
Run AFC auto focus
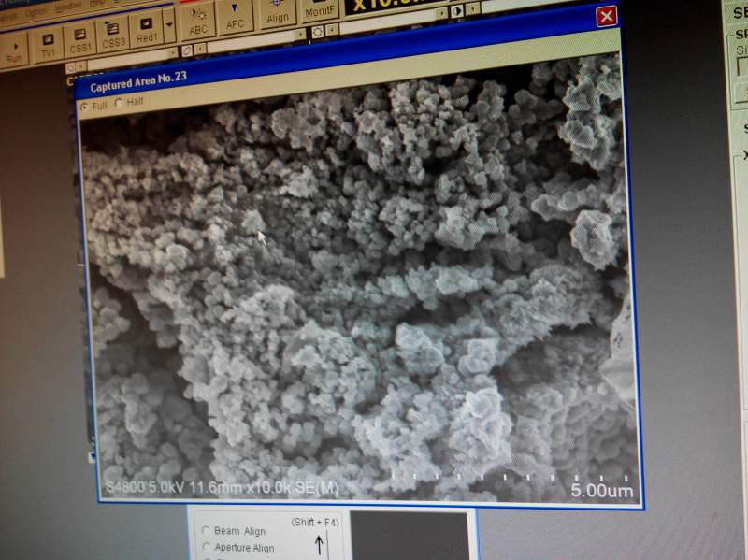(x=235, y=17)
